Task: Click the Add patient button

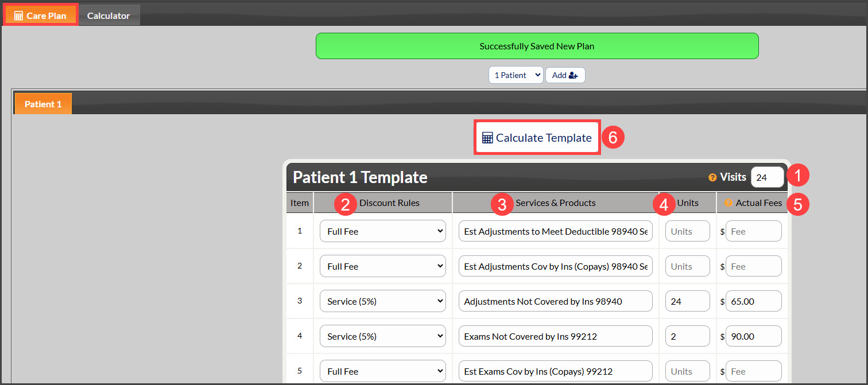Action: click(565, 75)
